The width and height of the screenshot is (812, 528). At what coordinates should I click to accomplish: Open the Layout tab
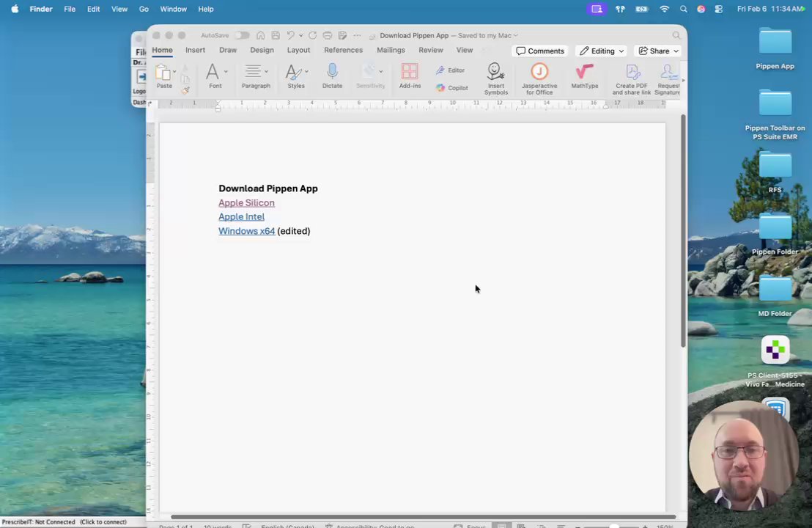(299, 51)
